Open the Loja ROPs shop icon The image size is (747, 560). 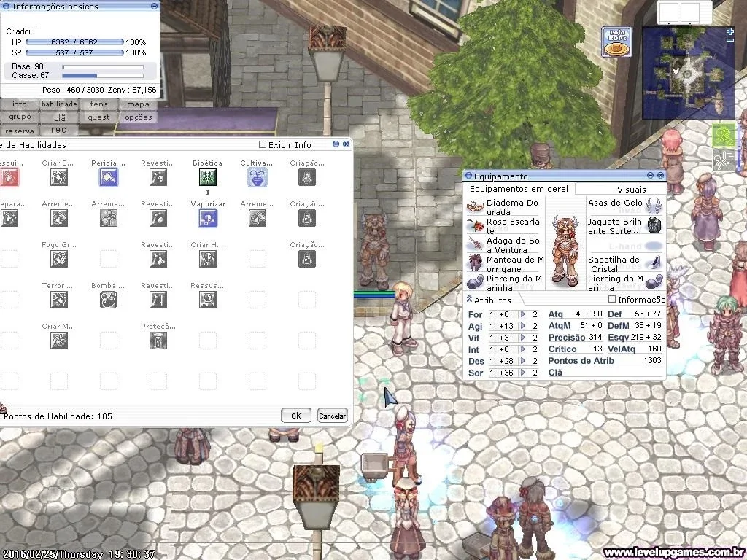pyautogui.click(x=617, y=42)
